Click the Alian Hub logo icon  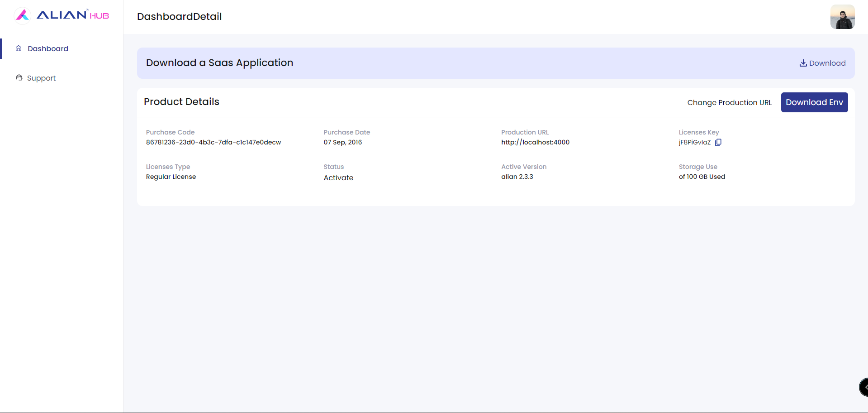point(22,15)
